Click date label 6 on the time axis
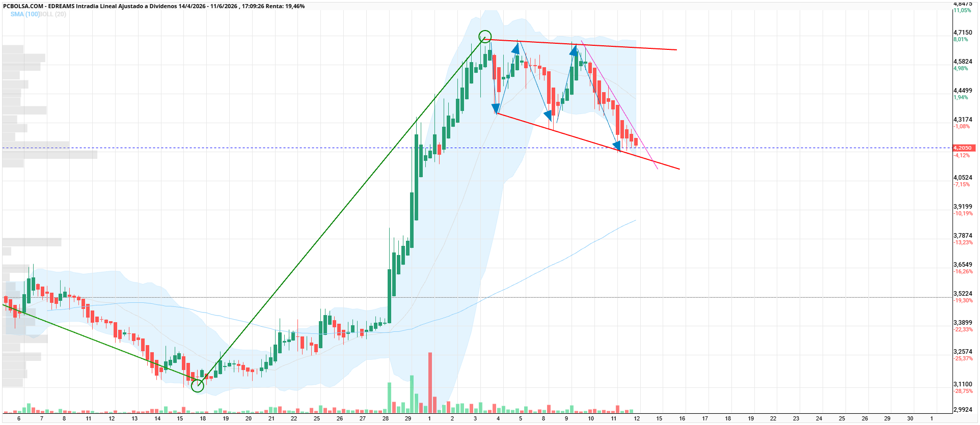Image resolution: width=980 pixels, height=425 pixels. (19, 419)
